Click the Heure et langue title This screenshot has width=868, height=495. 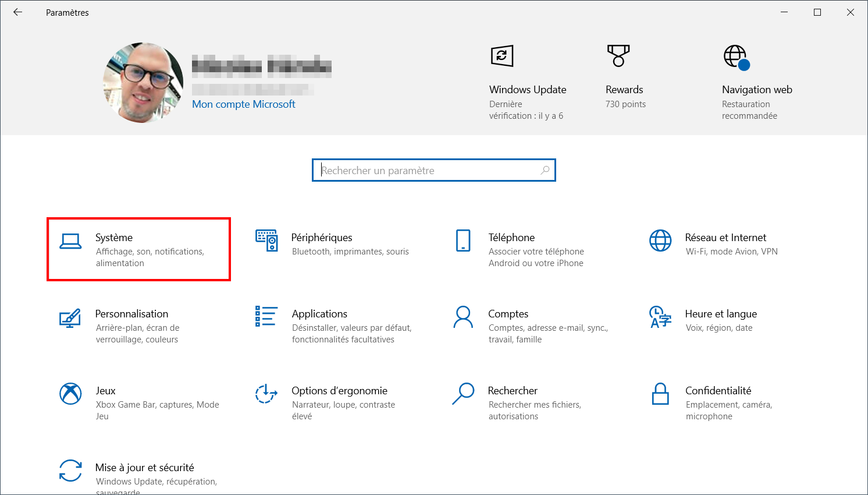point(721,314)
